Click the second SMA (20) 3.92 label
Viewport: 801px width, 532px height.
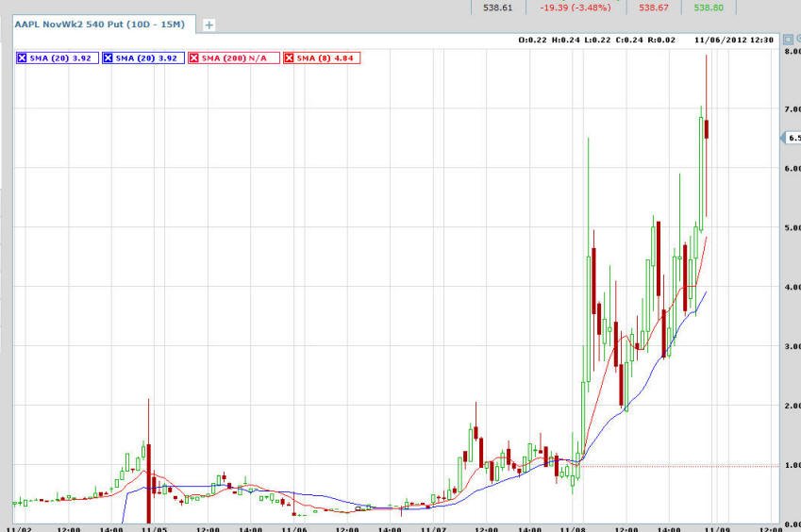click(x=146, y=58)
